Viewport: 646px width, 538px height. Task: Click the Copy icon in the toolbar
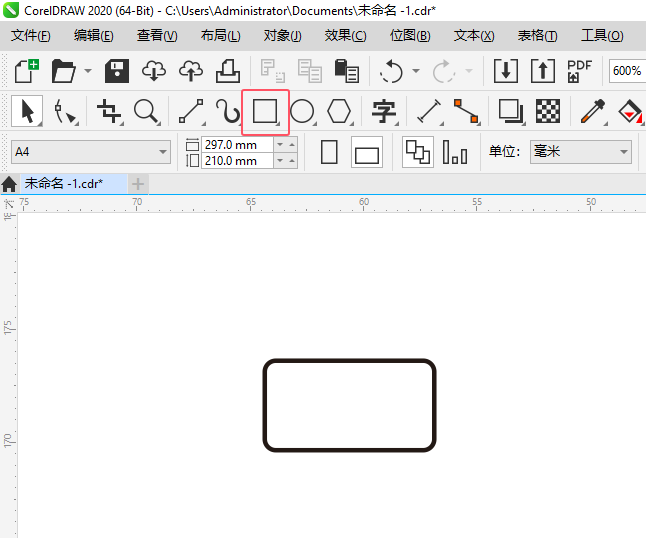click(309, 71)
